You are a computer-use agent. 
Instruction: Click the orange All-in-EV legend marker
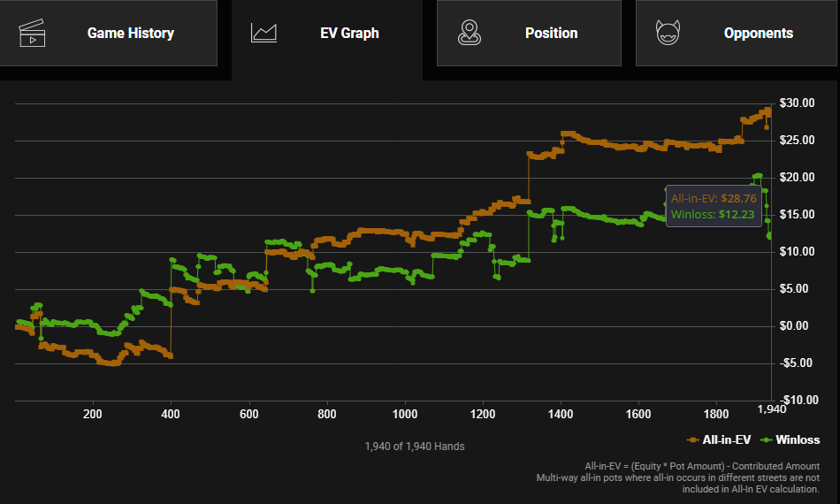[x=692, y=440]
